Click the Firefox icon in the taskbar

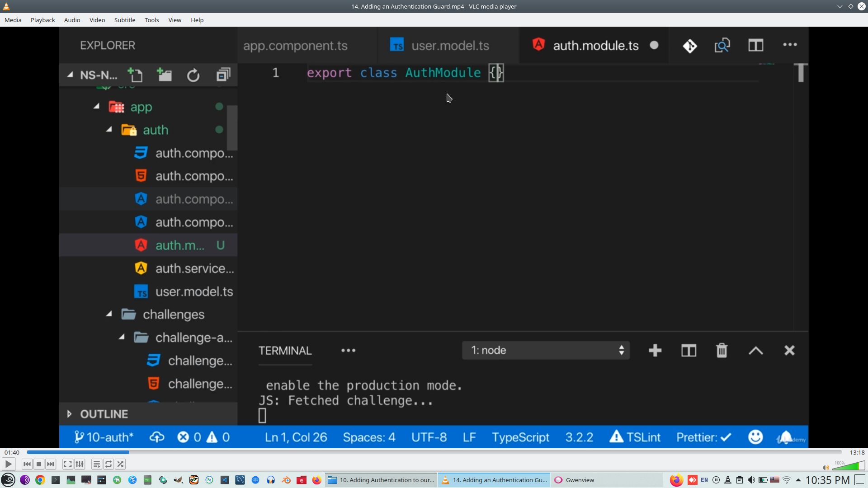(x=316, y=480)
